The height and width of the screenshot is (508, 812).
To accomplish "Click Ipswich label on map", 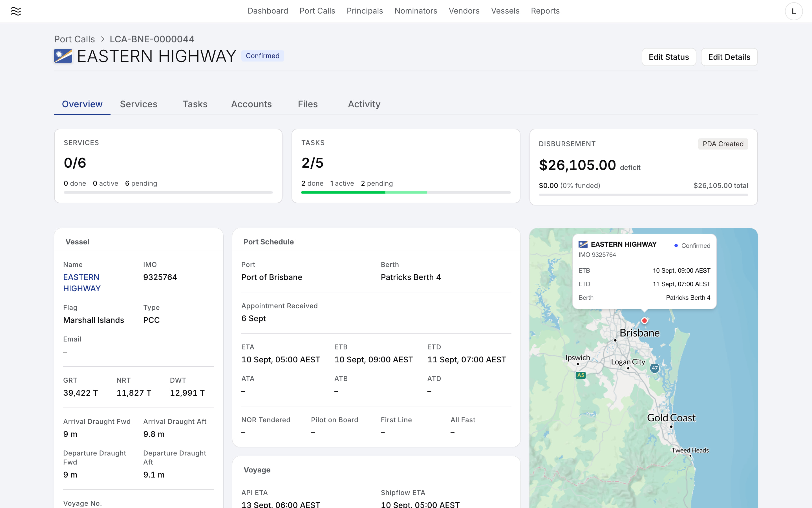I will 577,358.
